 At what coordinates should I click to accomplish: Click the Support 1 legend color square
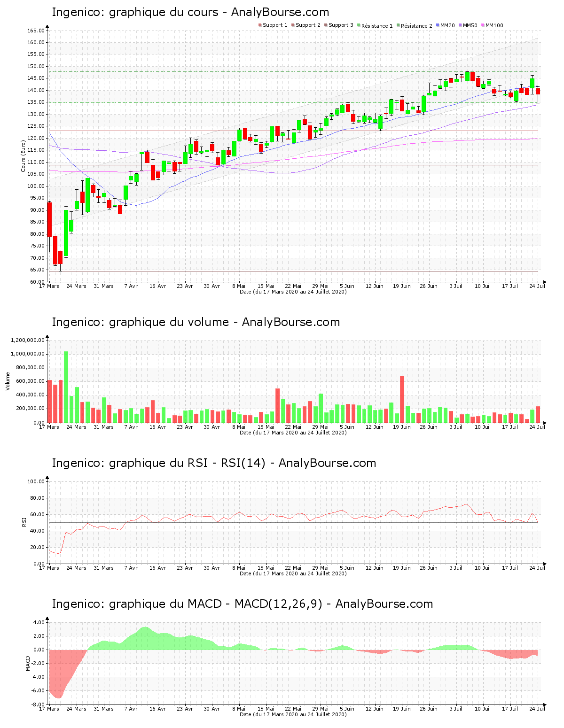tap(260, 25)
